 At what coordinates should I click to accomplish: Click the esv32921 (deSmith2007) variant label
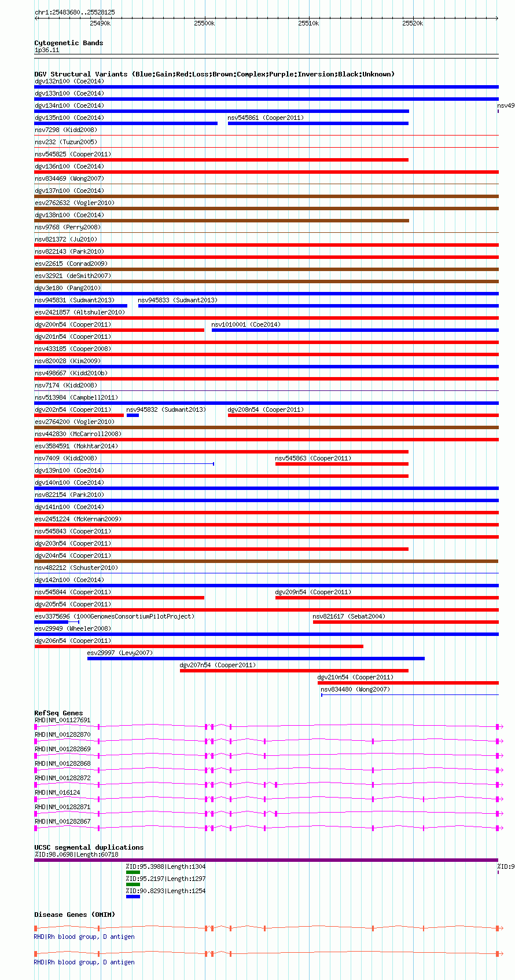click(73, 276)
